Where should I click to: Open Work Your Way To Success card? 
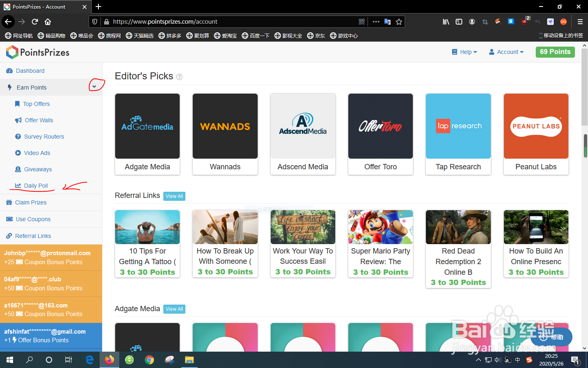coord(303,244)
